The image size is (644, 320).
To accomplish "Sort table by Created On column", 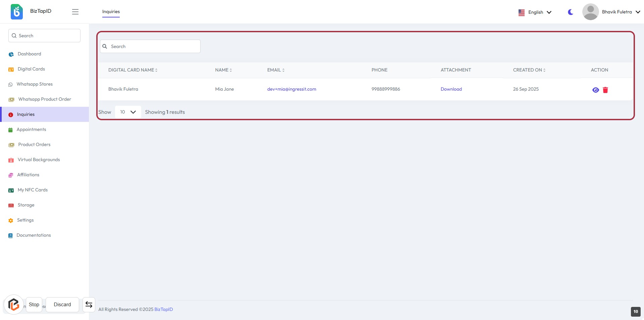I will coord(529,70).
